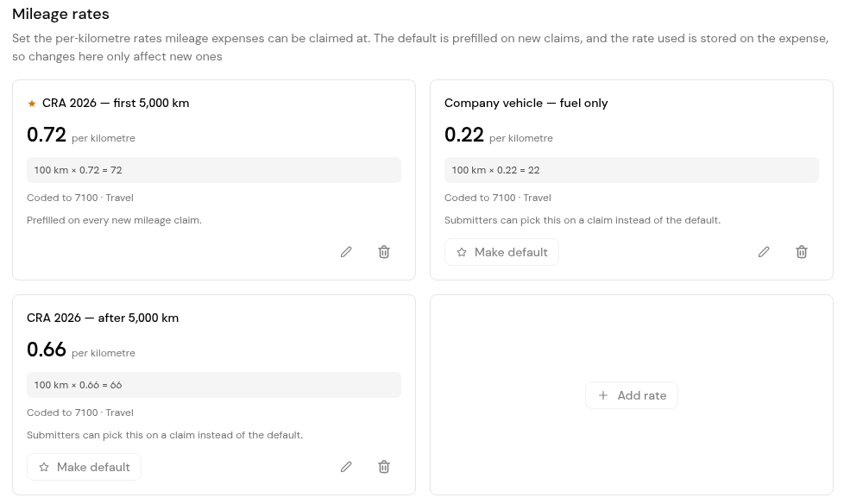Click the per-kilometre rates description paragraph

tap(420, 47)
